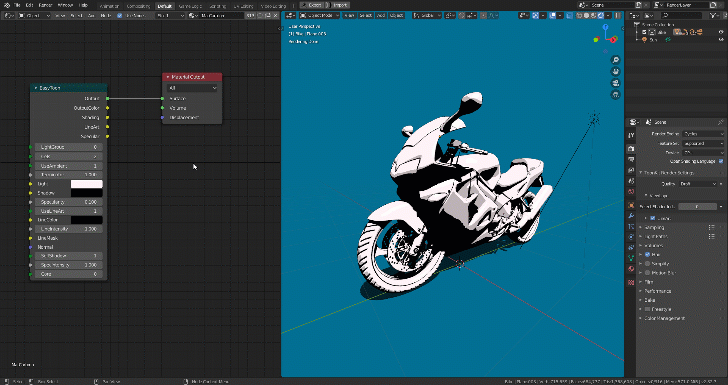Click the node editor type icon

pos(9,16)
